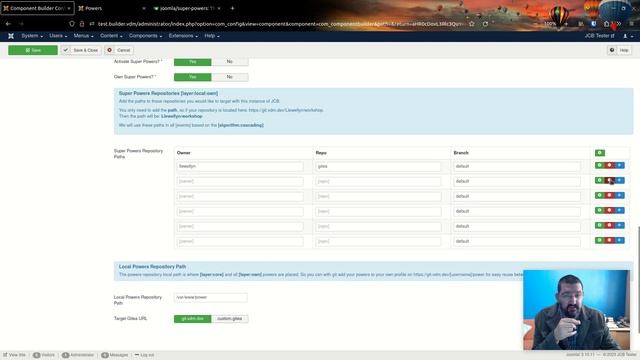Click the green add button on the last repository row
Screen dimensions: 640x360
point(600,240)
